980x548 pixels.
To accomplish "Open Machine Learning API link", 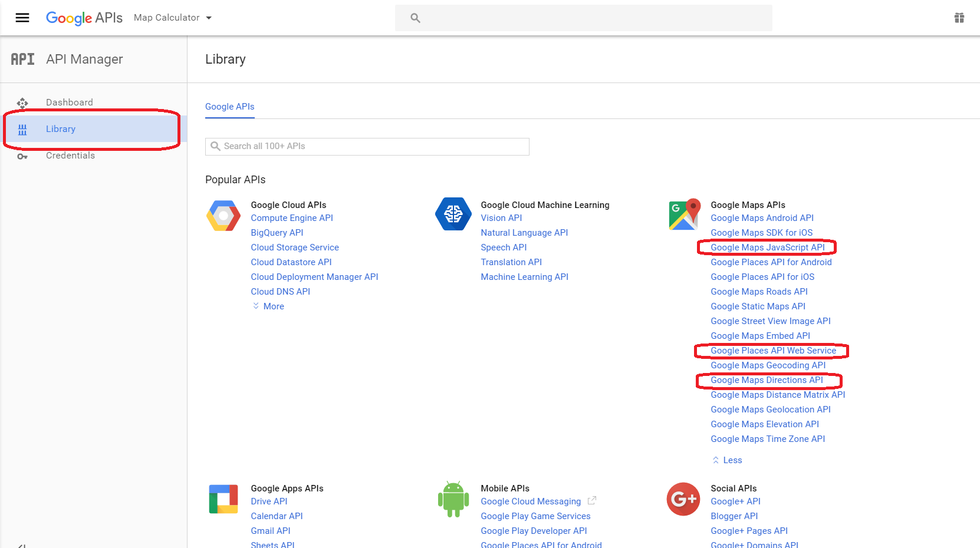I will click(x=525, y=277).
